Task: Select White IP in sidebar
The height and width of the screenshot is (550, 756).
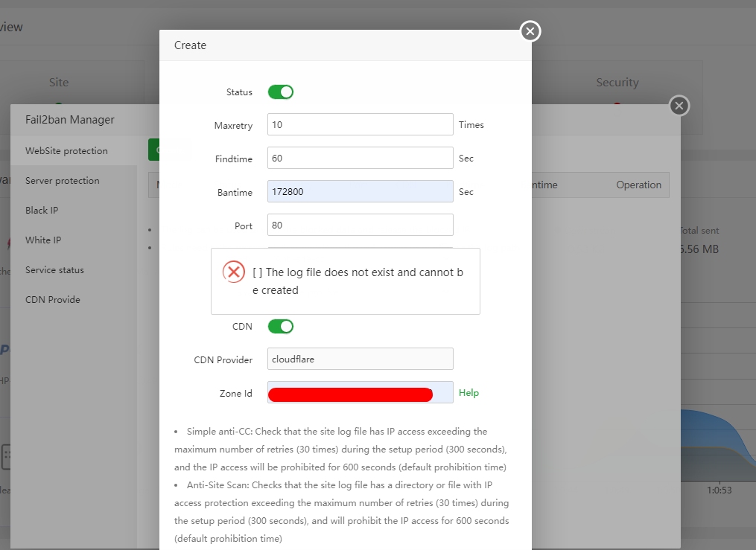Action: tap(43, 240)
